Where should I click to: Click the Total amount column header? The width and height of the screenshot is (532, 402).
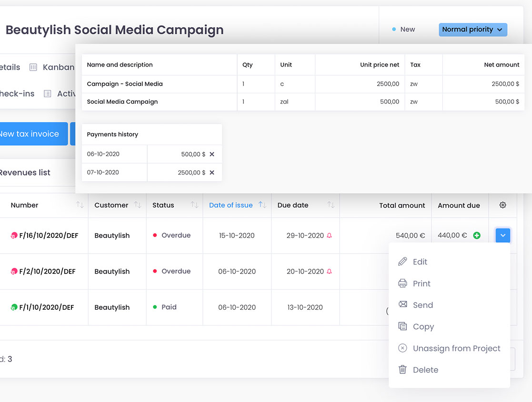[402, 206]
